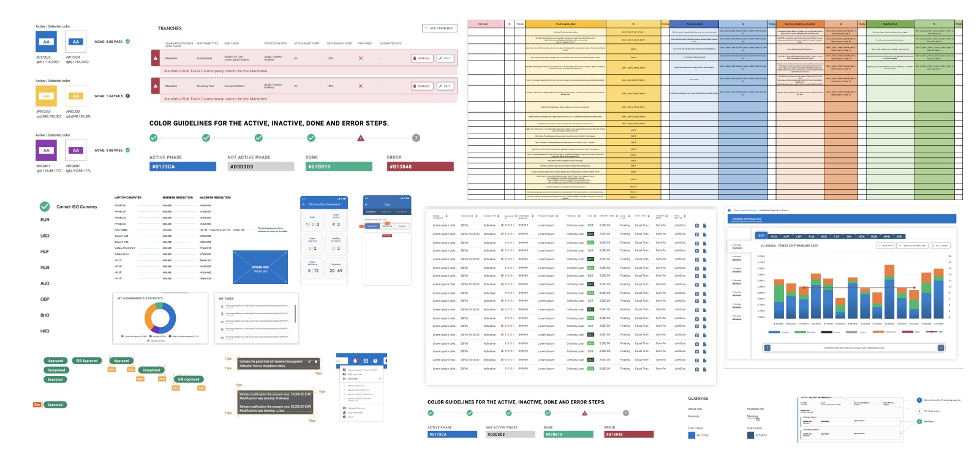This screenshot has height=453, width=980.
Task: Select the solid blue #0173CA AA swatch
Action: click(x=46, y=42)
